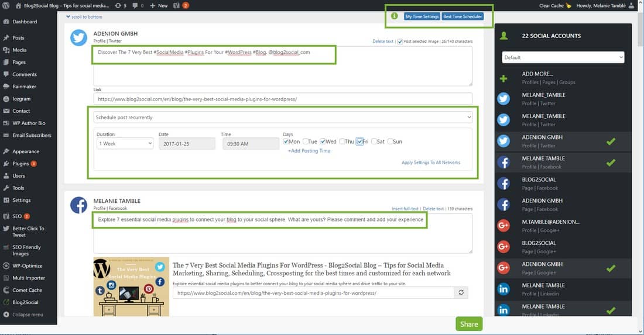Click the Date field showing 2017-01-25
644x335 pixels.
pos(187,143)
